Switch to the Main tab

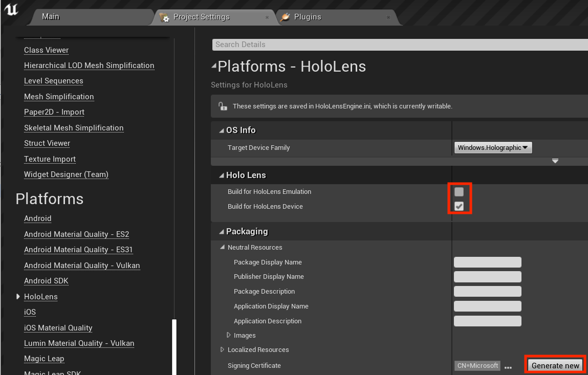[x=51, y=17]
